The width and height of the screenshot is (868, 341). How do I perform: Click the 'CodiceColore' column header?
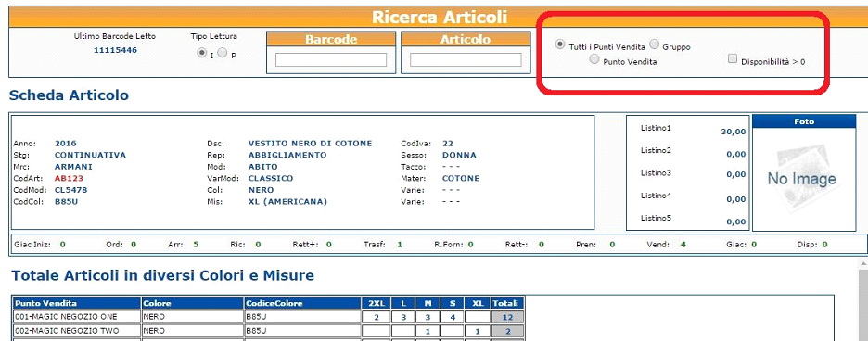[x=303, y=303]
